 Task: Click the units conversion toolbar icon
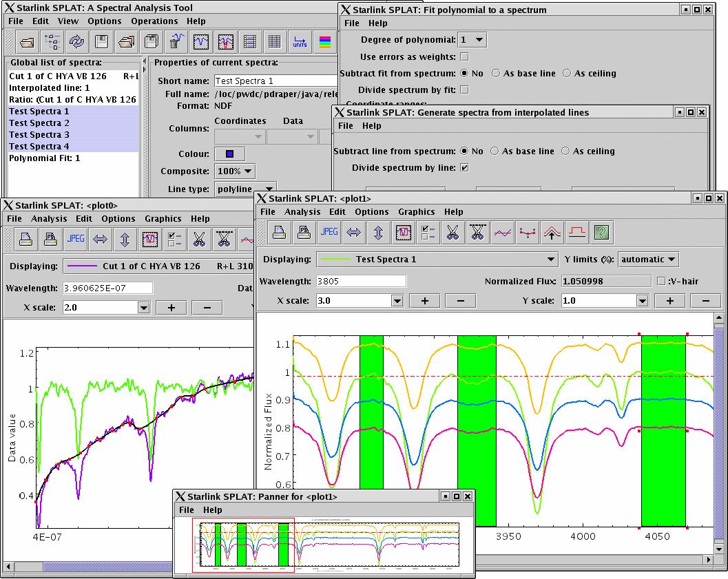pos(300,42)
